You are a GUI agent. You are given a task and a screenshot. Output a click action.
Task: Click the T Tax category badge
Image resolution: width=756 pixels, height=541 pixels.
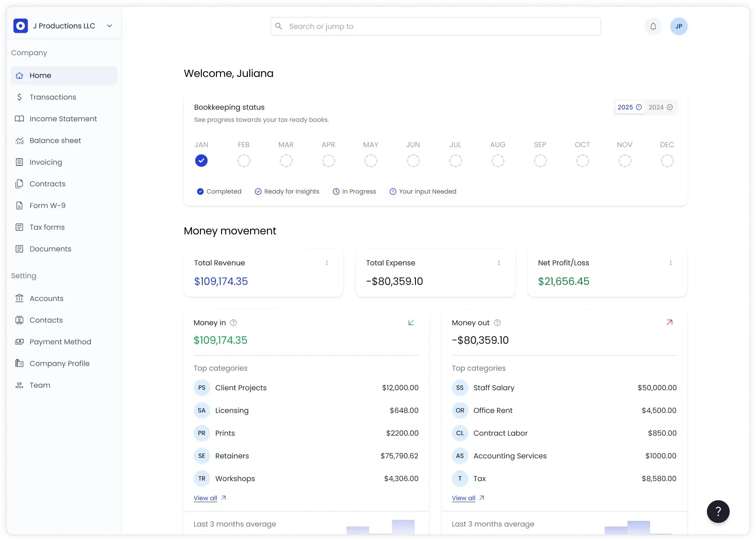click(x=460, y=479)
